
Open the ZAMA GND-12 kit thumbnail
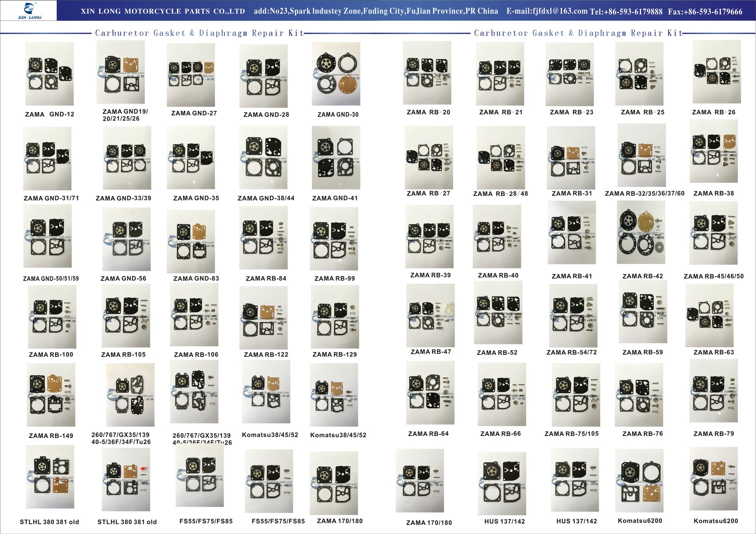(49, 74)
